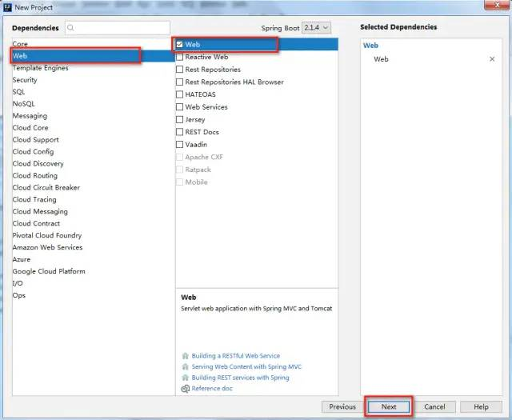Click the Web entry under Selected Dependencies

[x=381, y=59]
